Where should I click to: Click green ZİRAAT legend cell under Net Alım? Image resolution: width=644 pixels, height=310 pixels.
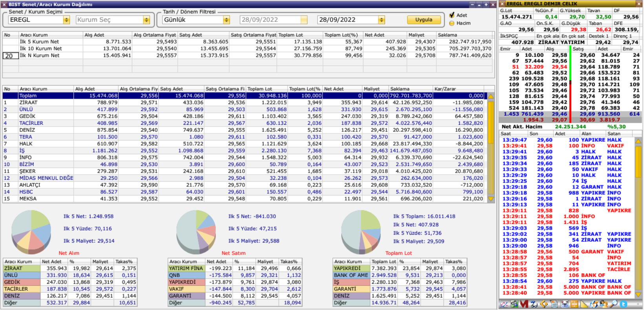tap(22, 268)
